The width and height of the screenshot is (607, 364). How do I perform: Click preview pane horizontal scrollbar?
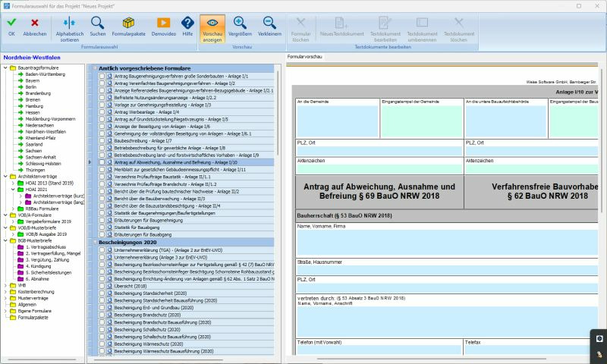[x=432, y=359]
